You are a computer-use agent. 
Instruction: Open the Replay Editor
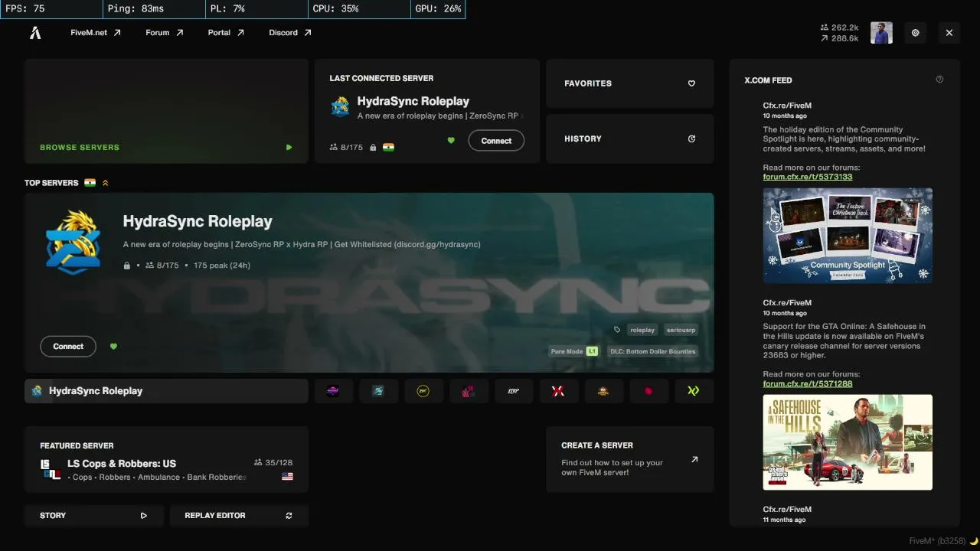tap(239, 516)
